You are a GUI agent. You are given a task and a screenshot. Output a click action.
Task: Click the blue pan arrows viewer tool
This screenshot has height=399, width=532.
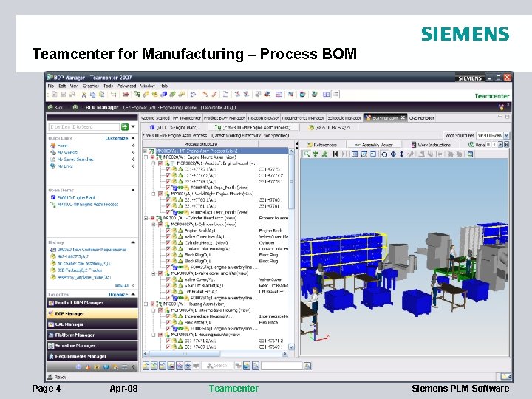[393, 154]
